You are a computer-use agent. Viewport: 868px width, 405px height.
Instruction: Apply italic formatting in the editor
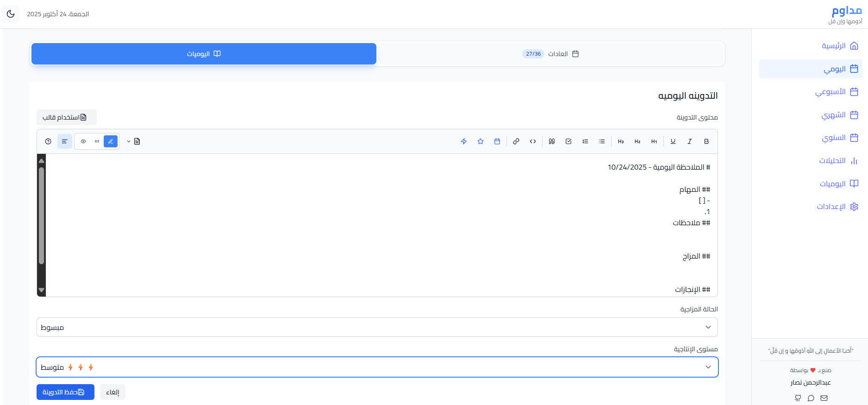[689, 141]
